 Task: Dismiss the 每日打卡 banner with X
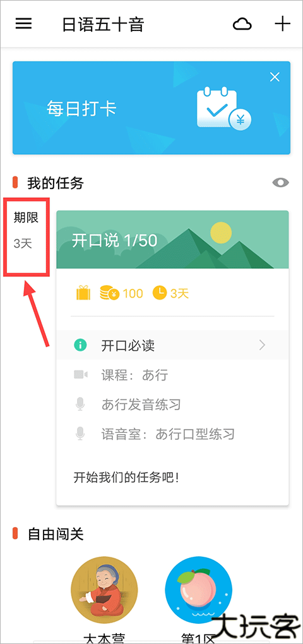point(275,77)
